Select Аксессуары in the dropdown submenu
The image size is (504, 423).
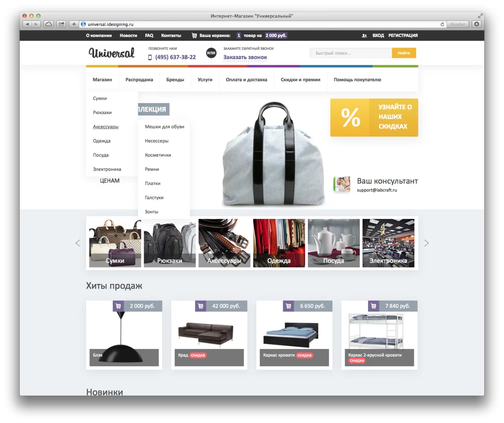point(106,127)
